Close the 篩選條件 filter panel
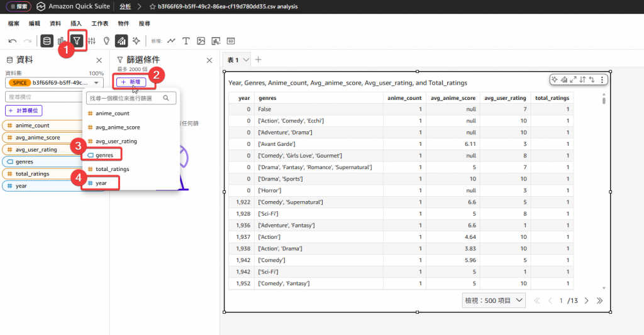The image size is (644, 335). point(209,60)
